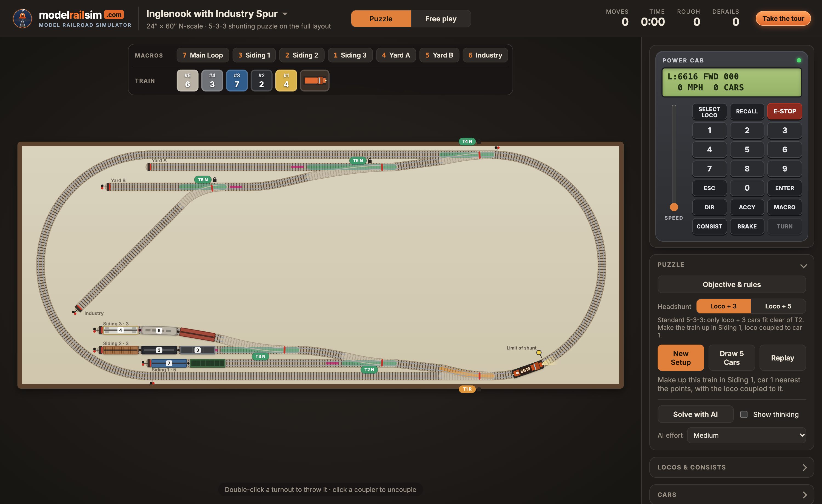This screenshot has width=822, height=504.
Task: Open Objective & rules
Action: [732, 285]
